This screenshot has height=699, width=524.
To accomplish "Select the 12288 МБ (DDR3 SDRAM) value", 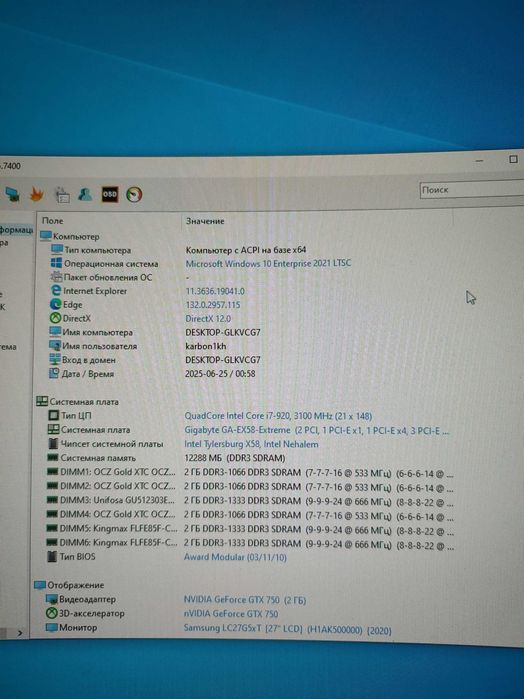I will 235,458.
